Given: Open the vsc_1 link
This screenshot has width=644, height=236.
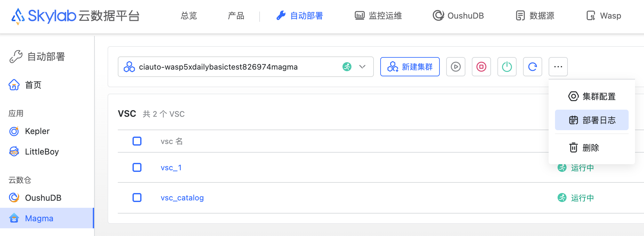Looking at the screenshot, I should coord(171,168).
